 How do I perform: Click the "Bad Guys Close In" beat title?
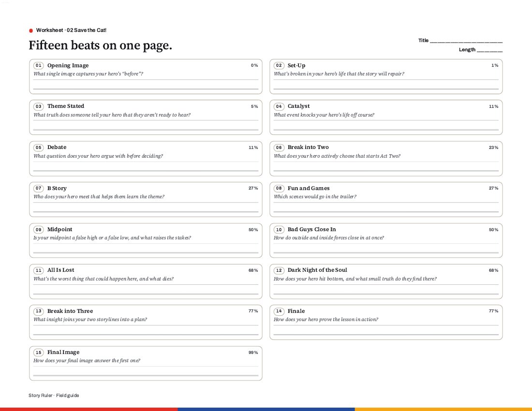coord(312,229)
